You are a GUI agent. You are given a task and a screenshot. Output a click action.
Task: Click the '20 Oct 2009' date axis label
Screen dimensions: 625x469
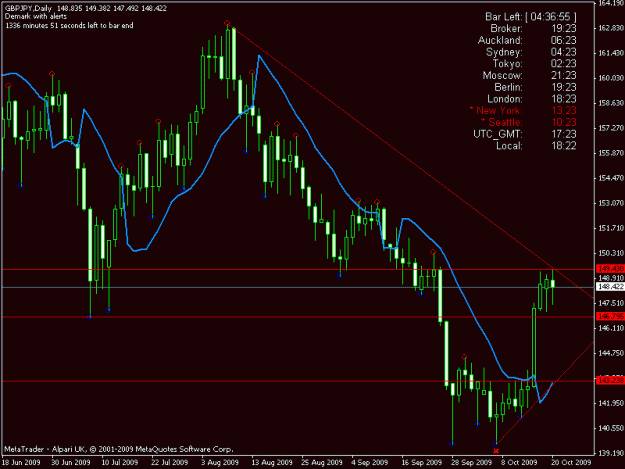(x=571, y=463)
